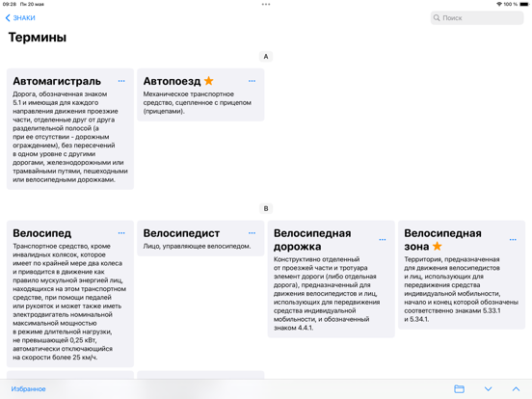Tap the Автомагистраль definition text

point(70,137)
